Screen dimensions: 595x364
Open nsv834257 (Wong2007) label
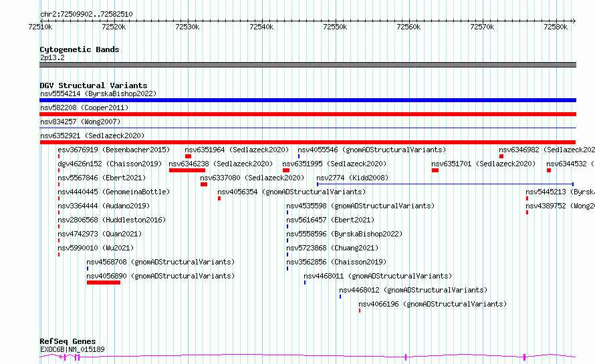[x=80, y=122]
